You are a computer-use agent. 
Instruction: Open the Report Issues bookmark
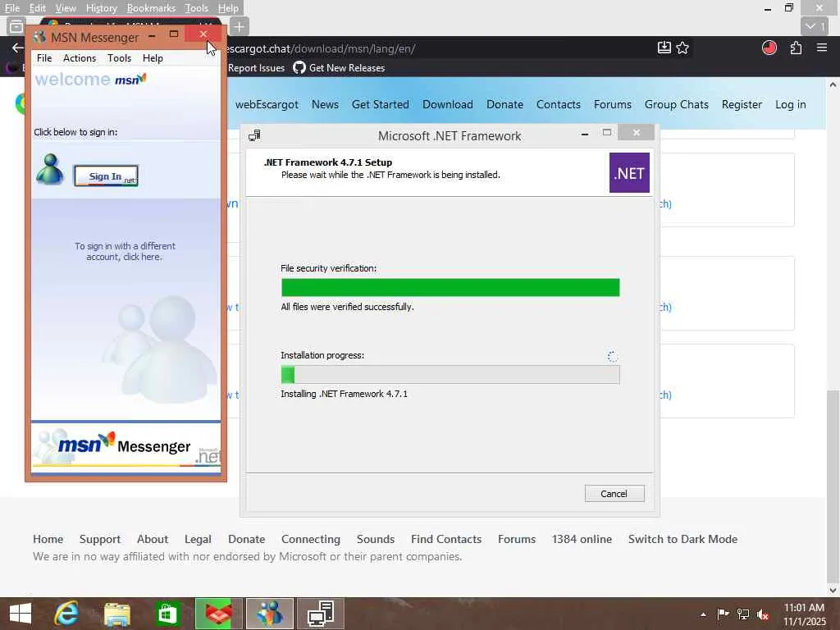tap(256, 67)
